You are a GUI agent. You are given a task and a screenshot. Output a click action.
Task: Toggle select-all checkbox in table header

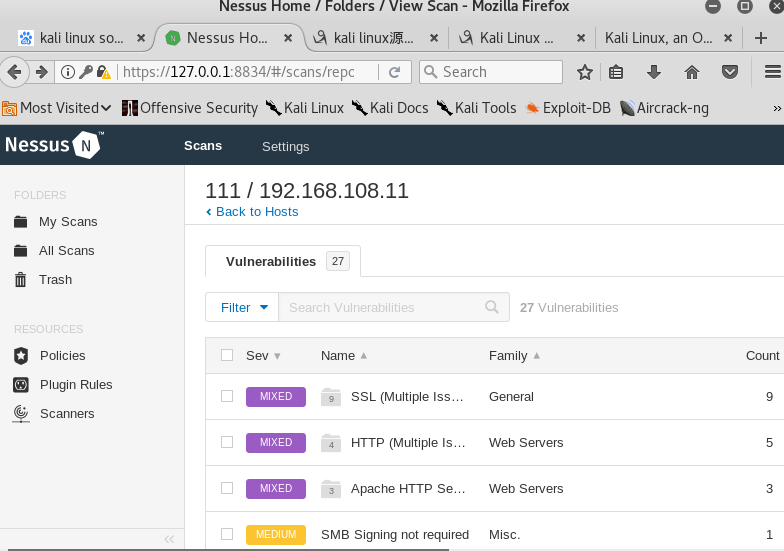point(227,355)
